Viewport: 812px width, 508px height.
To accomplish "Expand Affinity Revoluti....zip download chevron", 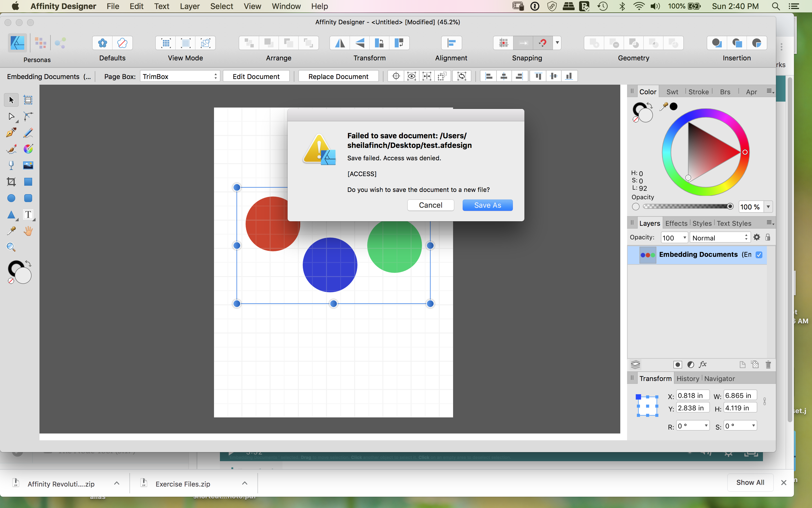I will pos(116,483).
